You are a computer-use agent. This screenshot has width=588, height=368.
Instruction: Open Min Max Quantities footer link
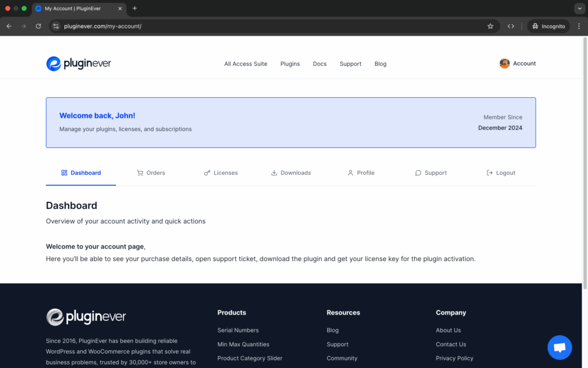click(243, 344)
